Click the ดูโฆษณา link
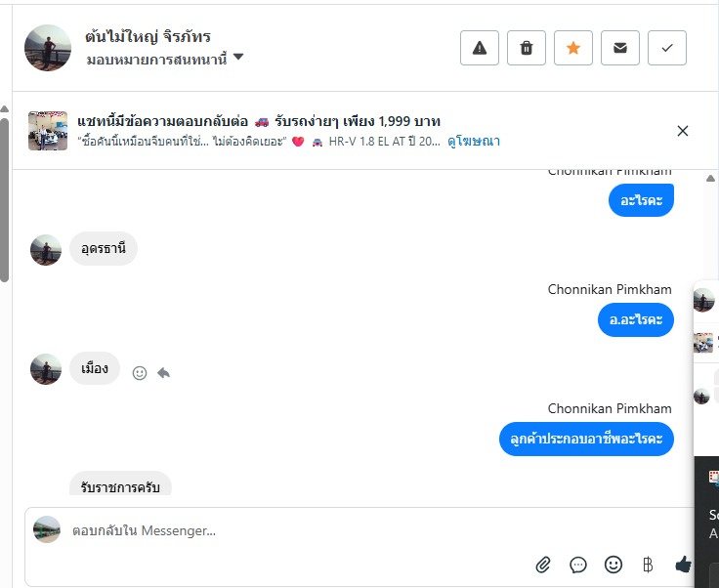Screen dimensions: 719x588 474,142
